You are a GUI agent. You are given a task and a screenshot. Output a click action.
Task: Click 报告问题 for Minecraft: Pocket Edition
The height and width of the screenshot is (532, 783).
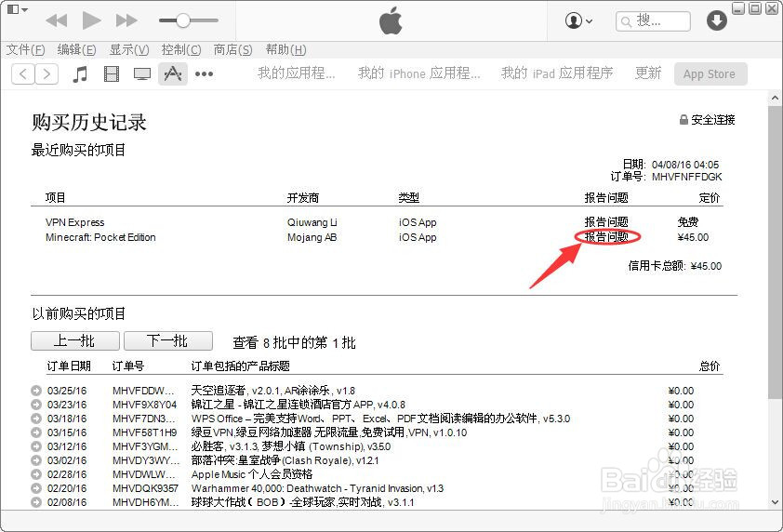pos(606,237)
